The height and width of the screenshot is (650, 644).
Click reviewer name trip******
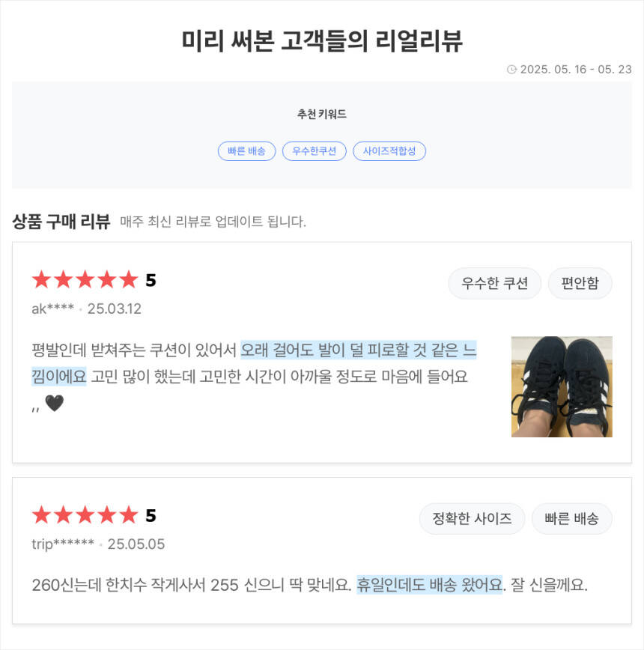click(x=63, y=544)
